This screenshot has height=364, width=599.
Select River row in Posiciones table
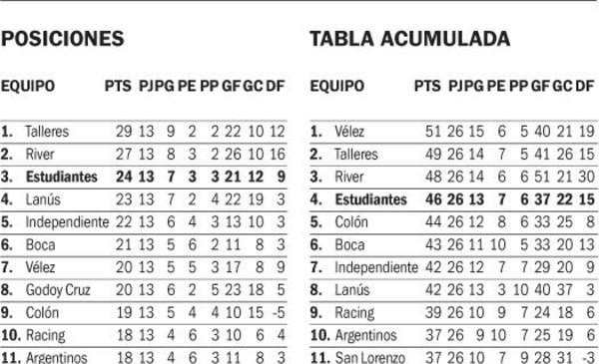(x=144, y=155)
